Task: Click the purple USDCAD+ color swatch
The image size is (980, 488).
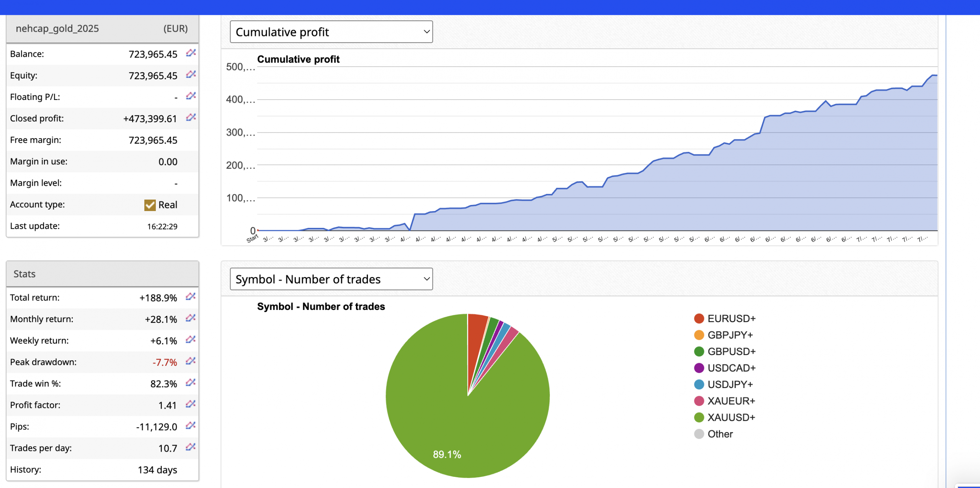Action: pyautogui.click(x=699, y=368)
